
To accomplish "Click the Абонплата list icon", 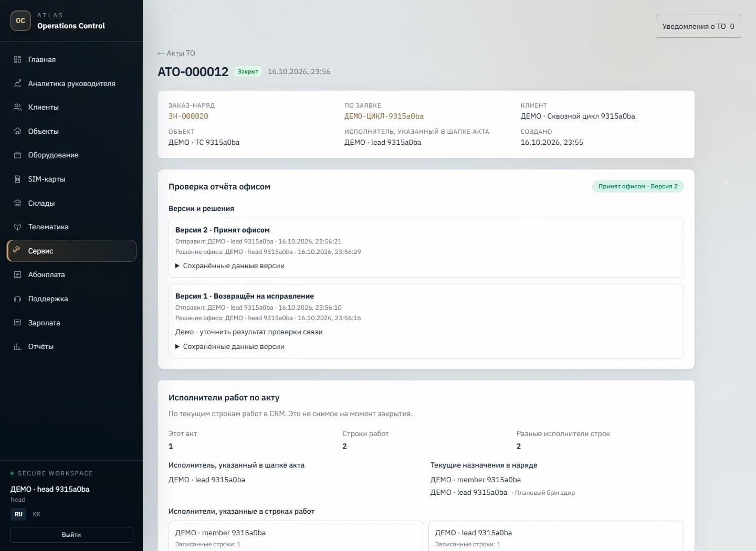I will point(17,274).
